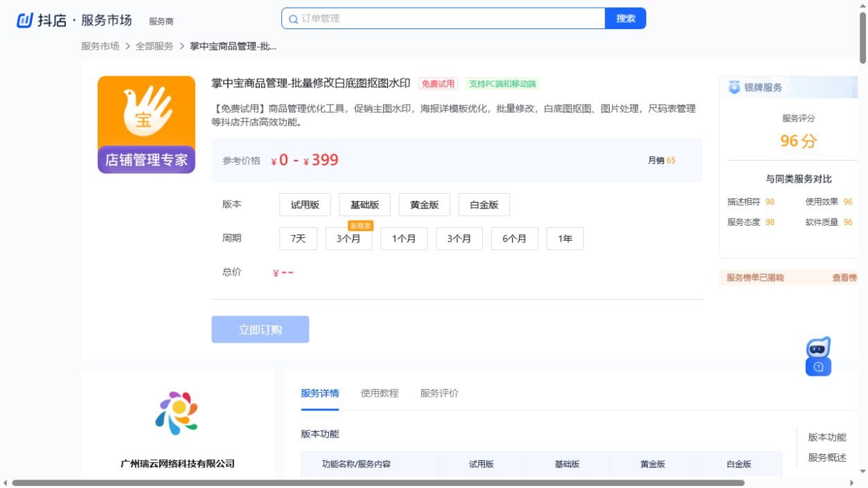868x488 pixels.
Task: Click the scroll-down arrow on vertical scrollbar
Action: [863, 472]
